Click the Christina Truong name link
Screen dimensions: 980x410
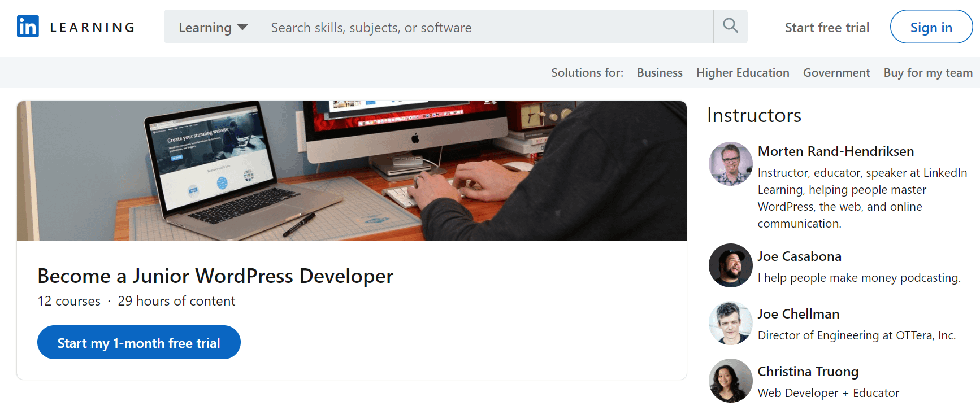tap(808, 372)
